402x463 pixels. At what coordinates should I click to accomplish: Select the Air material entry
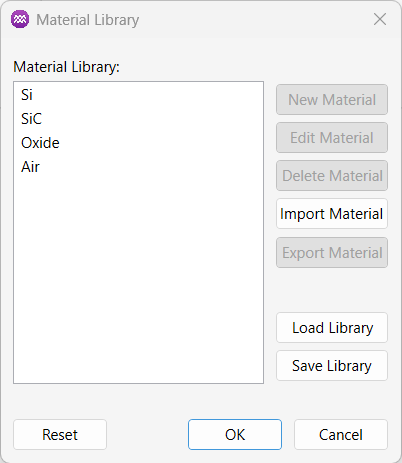click(138, 167)
